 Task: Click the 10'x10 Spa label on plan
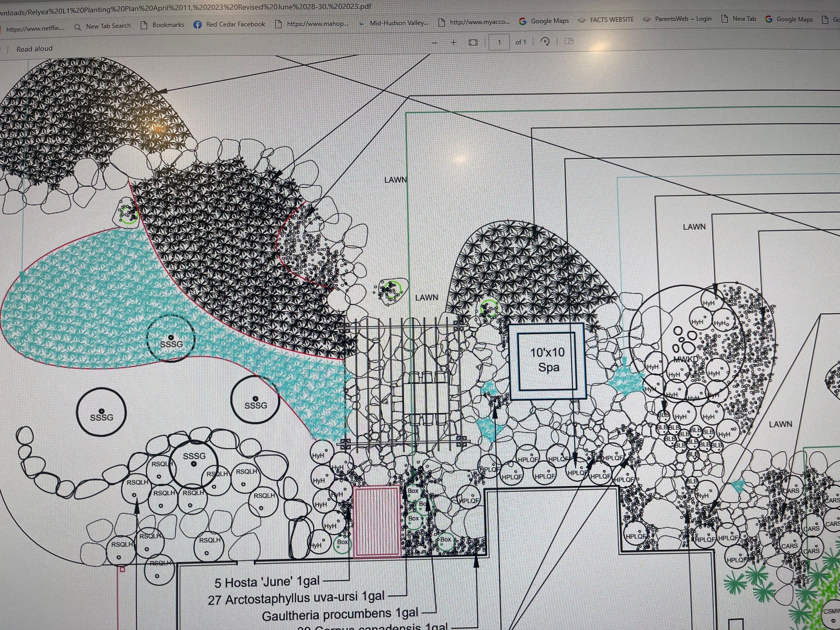[x=548, y=360]
